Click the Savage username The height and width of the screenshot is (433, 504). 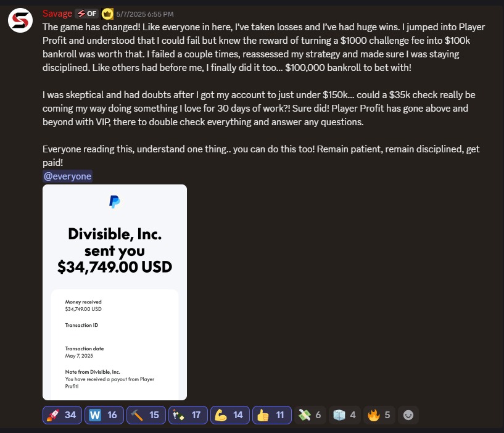tap(57, 14)
